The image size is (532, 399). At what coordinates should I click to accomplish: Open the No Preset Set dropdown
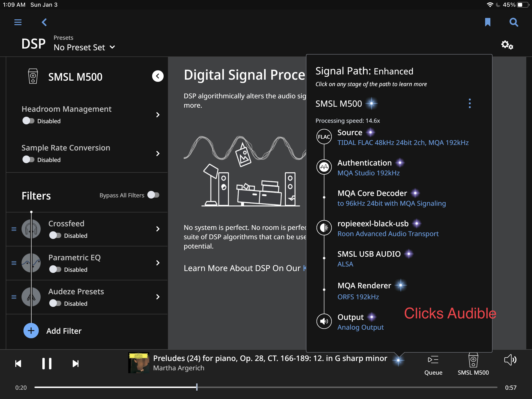click(x=84, y=47)
